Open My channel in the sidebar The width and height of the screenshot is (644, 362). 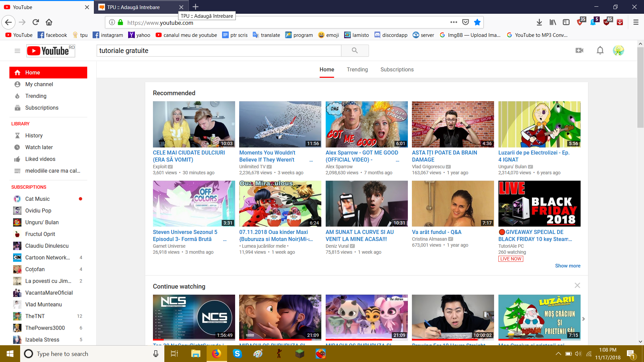[x=48, y=84]
